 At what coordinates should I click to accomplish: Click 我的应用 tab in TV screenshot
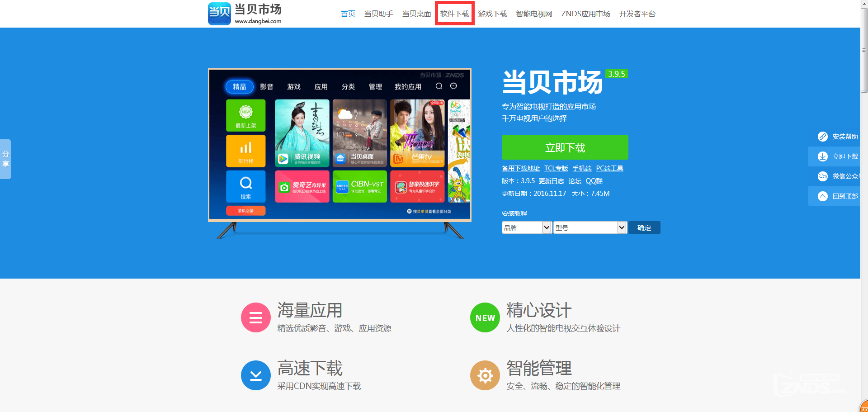coord(408,87)
